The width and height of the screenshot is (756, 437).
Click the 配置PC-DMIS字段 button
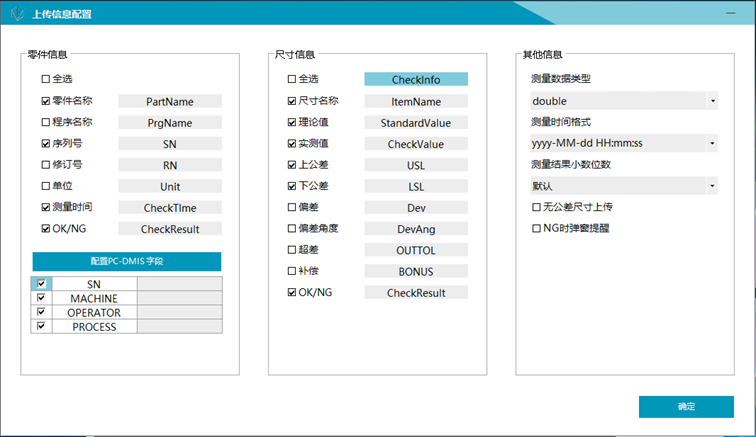coord(127,261)
